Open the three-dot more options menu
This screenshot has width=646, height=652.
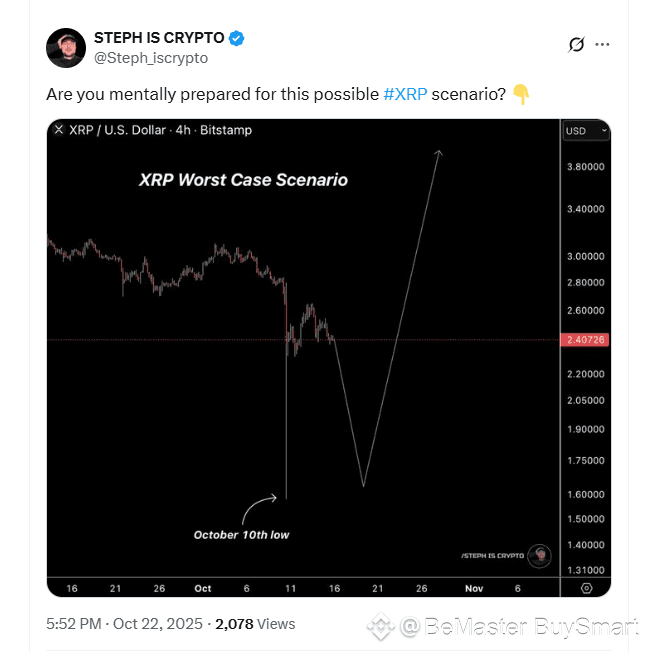point(602,45)
